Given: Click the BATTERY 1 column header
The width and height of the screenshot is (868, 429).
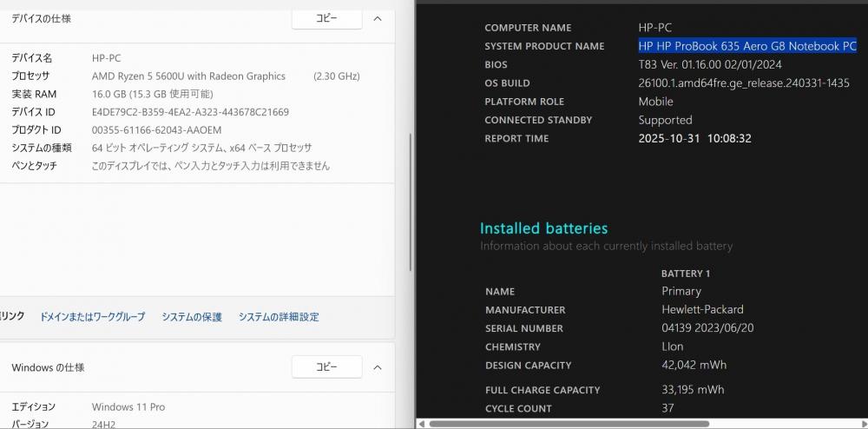Looking at the screenshot, I should 686,274.
